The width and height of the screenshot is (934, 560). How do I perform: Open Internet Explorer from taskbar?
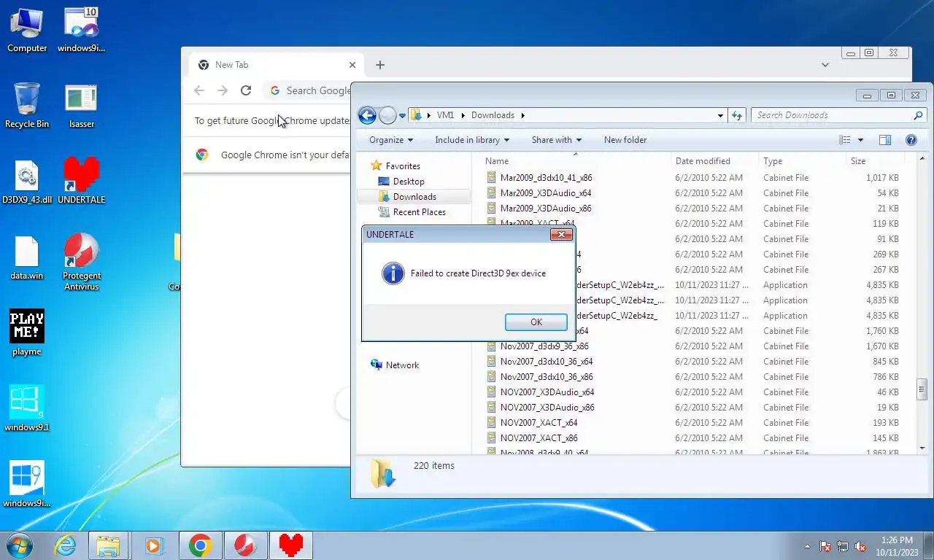point(66,545)
